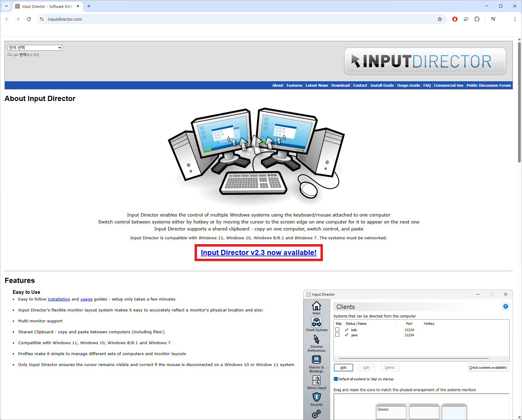Open the media control playlist icon
The image size is (522, 420).
click(x=493, y=19)
